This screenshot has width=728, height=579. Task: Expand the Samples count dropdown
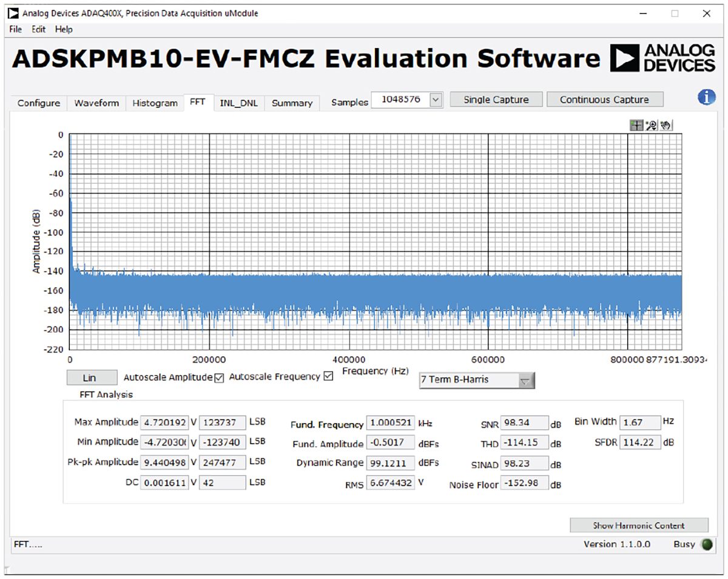(436, 100)
